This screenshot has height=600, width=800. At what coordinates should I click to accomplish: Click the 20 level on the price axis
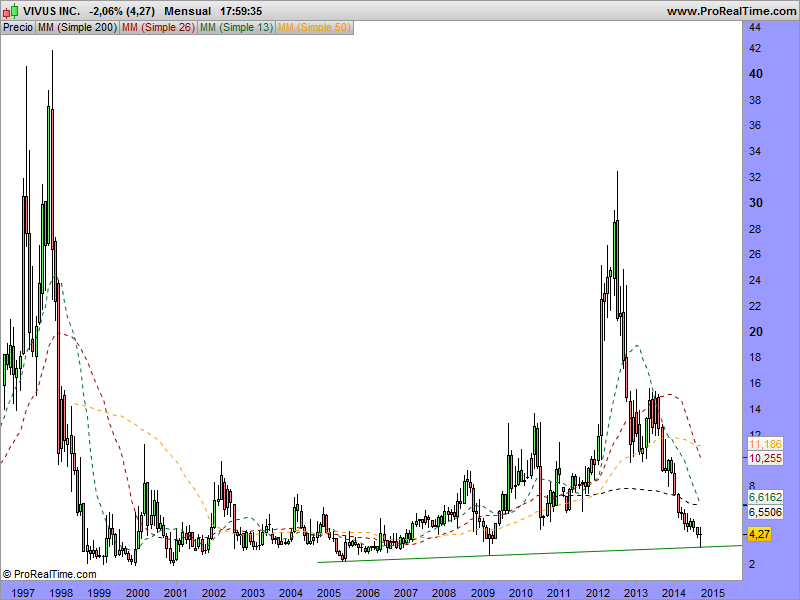[756, 332]
